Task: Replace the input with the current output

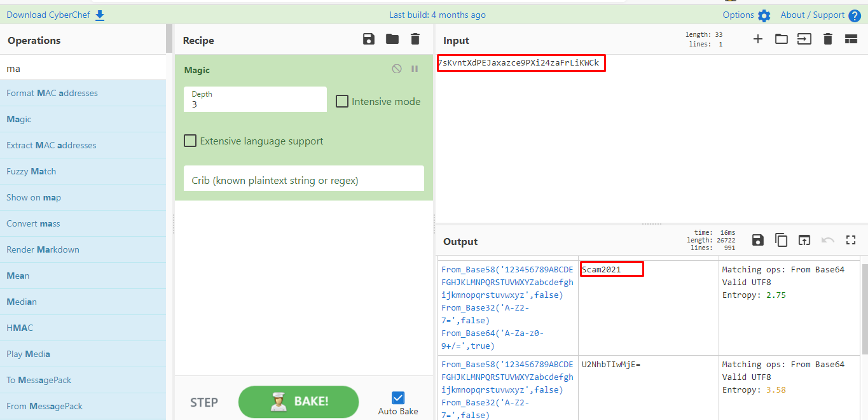Action: pos(804,240)
